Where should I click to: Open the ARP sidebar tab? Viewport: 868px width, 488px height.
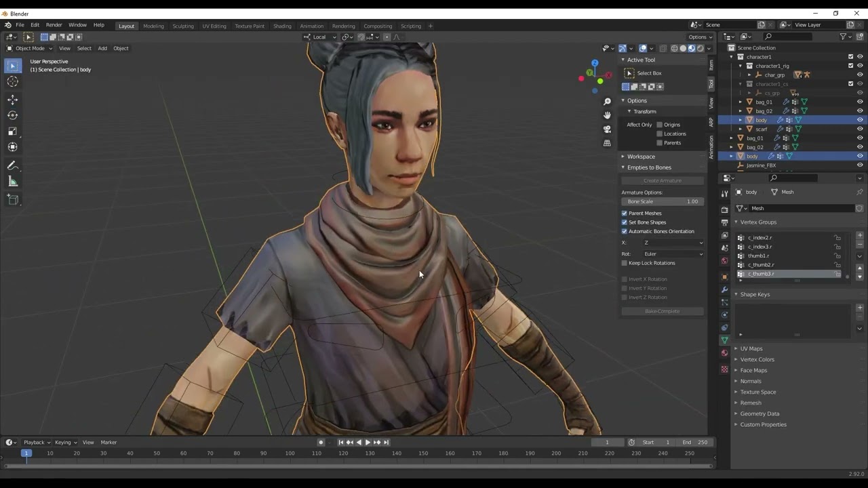coord(711,122)
